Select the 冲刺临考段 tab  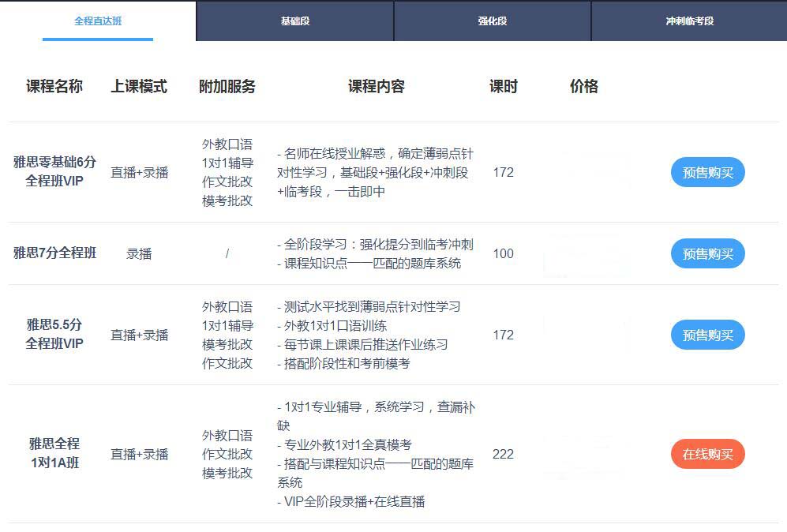688,21
